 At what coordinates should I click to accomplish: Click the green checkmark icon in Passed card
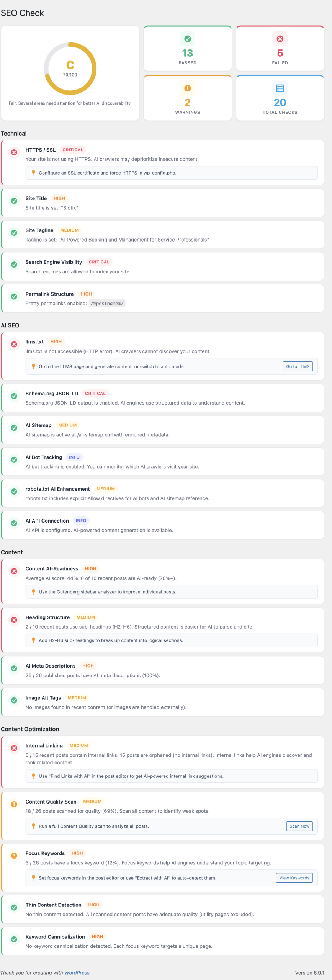click(187, 39)
